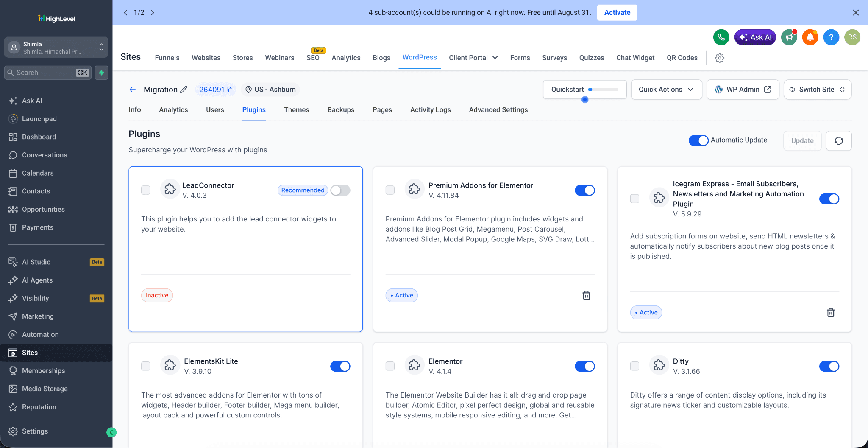This screenshot has width=868, height=448.
Task: Check the Premium Addons for Elementor checkbox
Action: click(390, 190)
